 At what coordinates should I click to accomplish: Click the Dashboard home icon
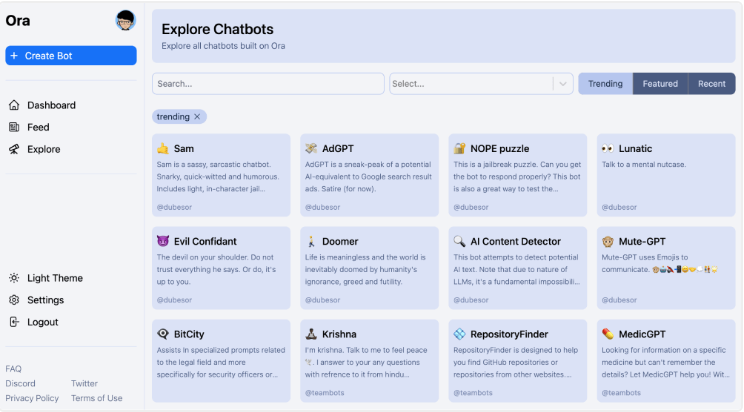click(14, 105)
